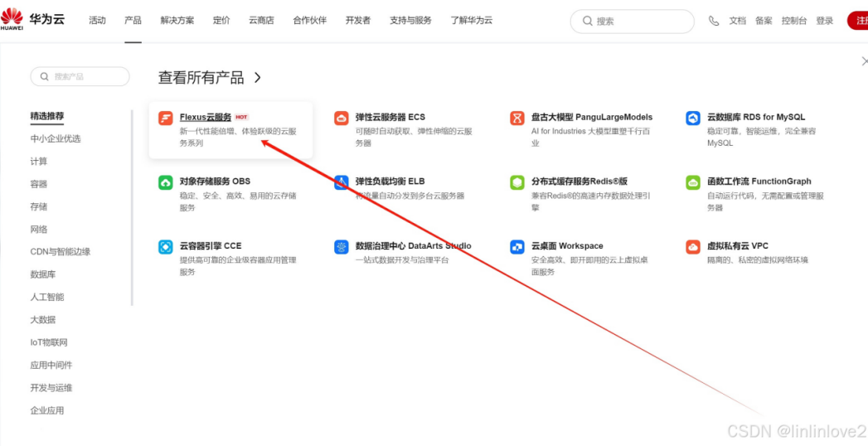Open the Flexus云服务 title link
The width and height of the screenshot is (868, 446).
click(206, 118)
